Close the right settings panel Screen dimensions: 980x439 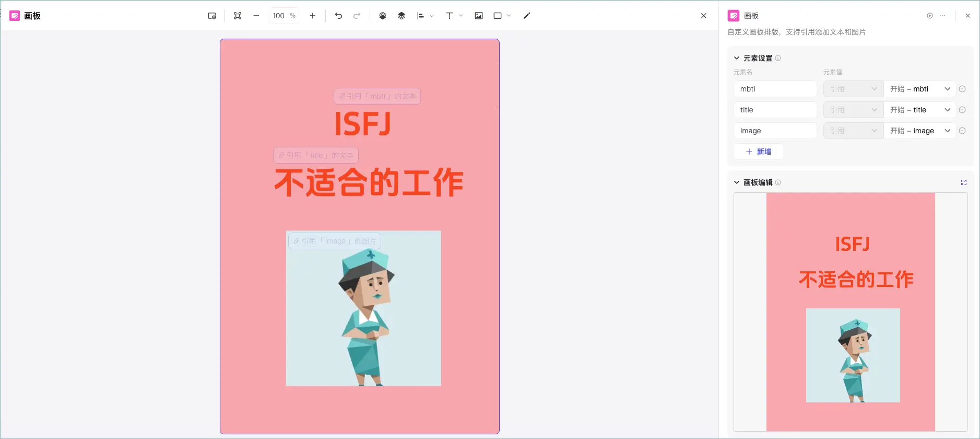pos(967,16)
